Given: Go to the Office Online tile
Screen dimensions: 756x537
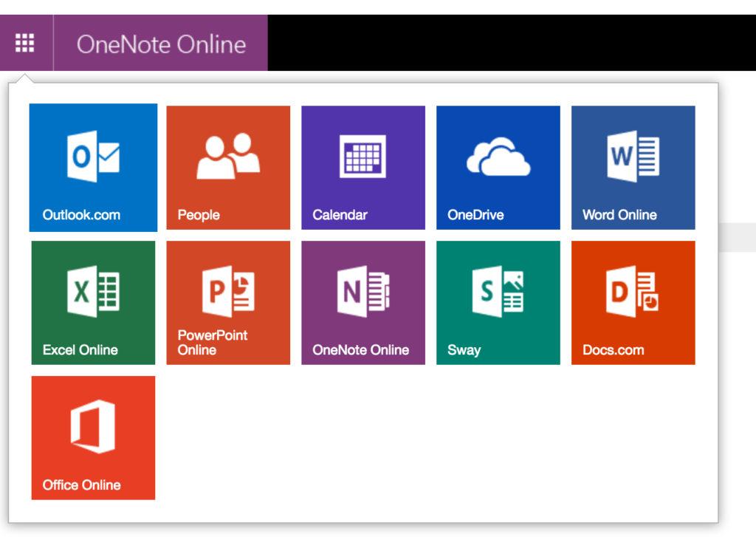Looking at the screenshot, I should click(93, 437).
